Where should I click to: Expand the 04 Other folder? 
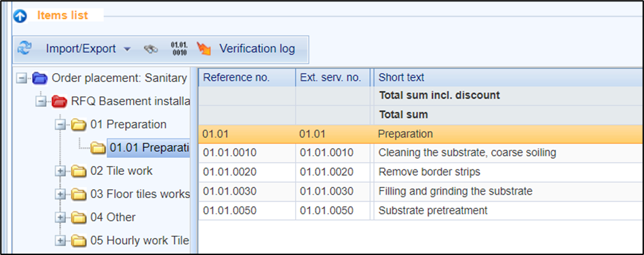[x=60, y=217]
